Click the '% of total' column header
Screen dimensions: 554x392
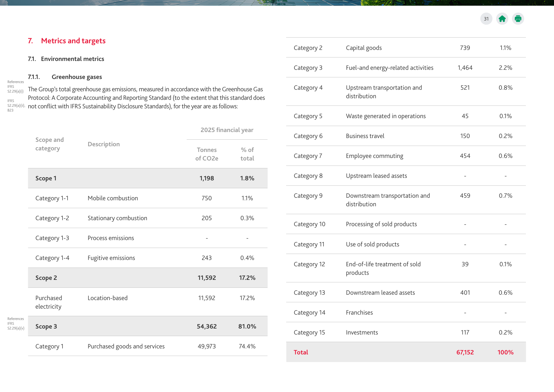point(247,154)
